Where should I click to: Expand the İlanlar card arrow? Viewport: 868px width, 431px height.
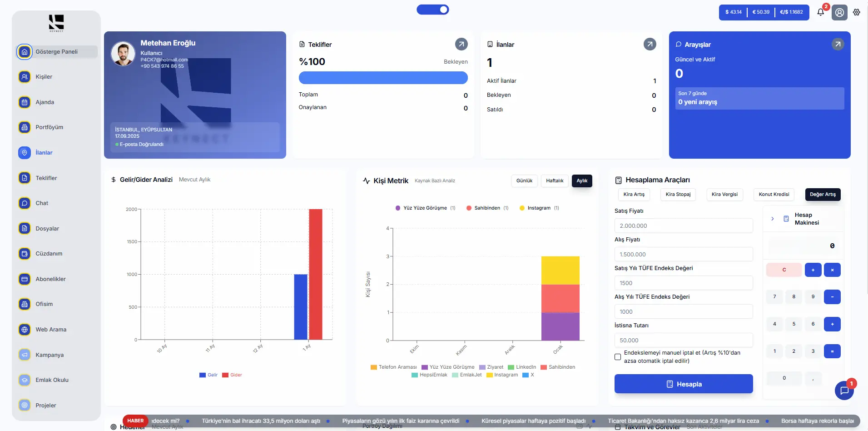click(x=650, y=44)
